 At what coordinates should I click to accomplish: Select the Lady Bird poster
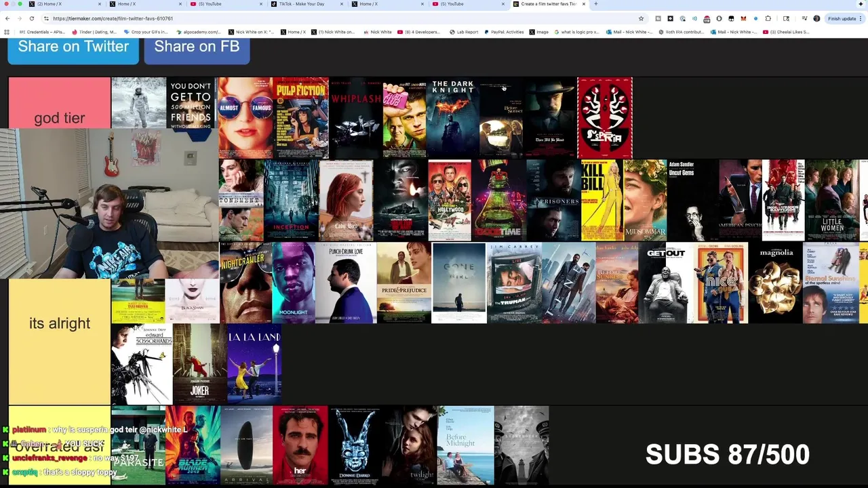(x=346, y=201)
